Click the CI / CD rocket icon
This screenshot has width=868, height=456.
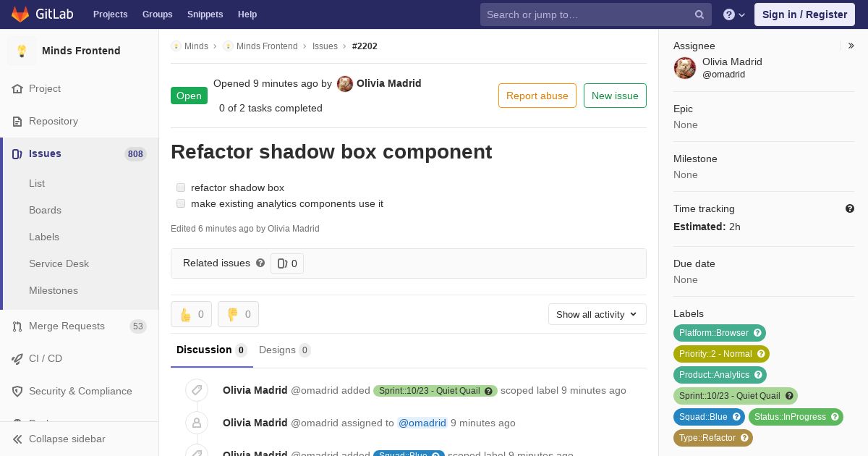pyautogui.click(x=17, y=358)
